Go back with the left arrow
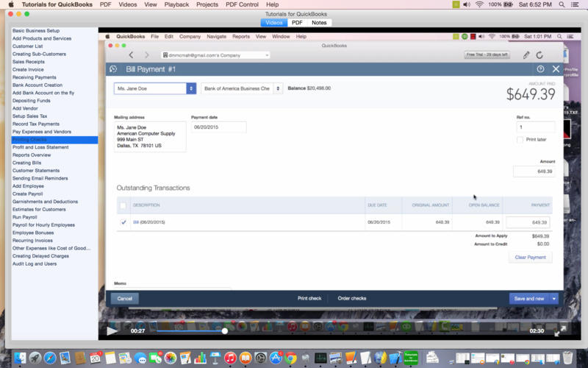The image size is (588, 368). tap(132, 55)
